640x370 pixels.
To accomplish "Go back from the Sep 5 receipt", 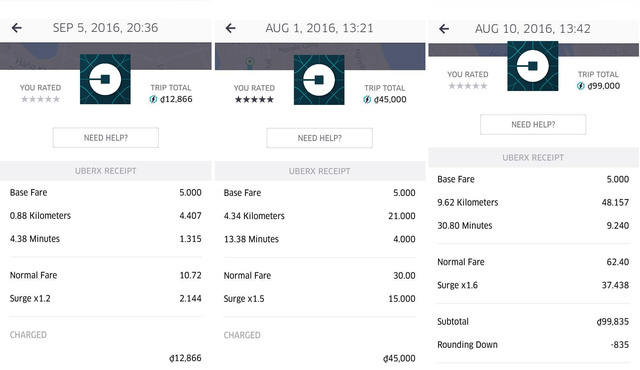I will pyautogui.click(x=17, y=28).
